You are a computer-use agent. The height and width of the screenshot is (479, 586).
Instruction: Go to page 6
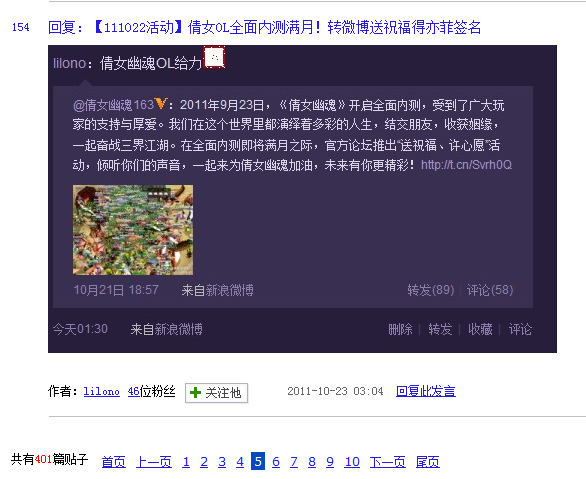click(x=276, y=462)
